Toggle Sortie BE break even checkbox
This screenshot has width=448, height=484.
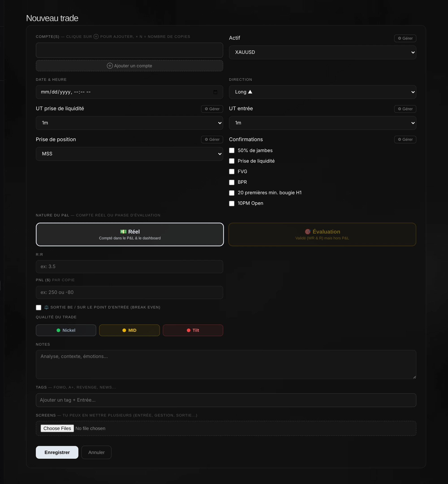pyautogui.click(x=39, y=307)
